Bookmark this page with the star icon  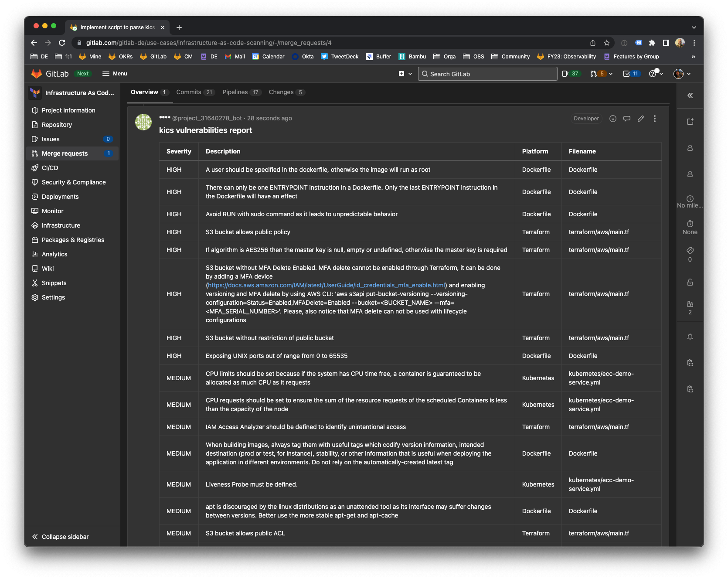(606, 43)
